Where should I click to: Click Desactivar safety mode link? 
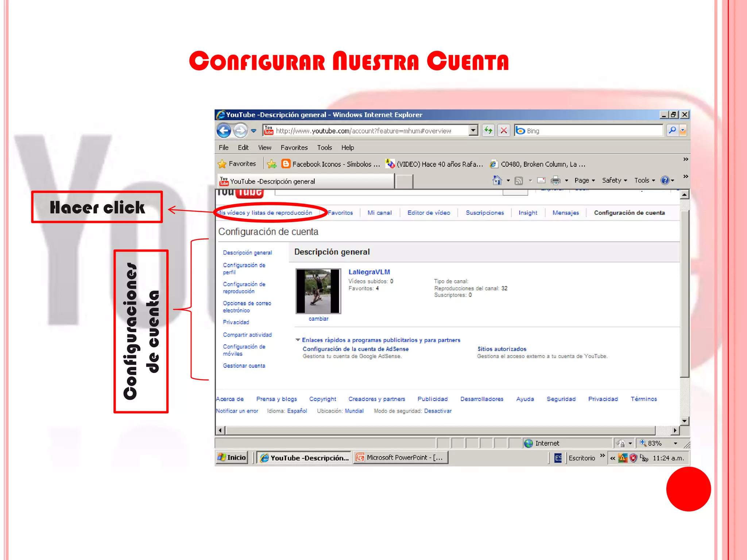[438, 411]
